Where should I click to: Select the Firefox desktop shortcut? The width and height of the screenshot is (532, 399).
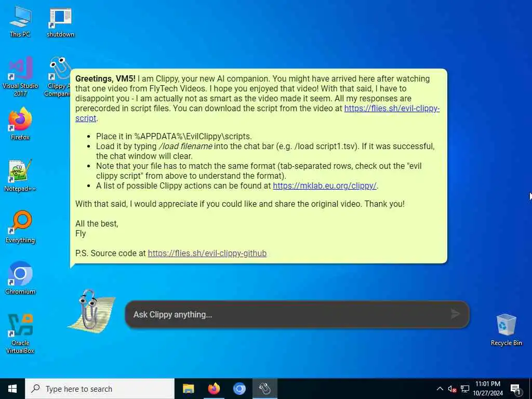click(20, 124)
